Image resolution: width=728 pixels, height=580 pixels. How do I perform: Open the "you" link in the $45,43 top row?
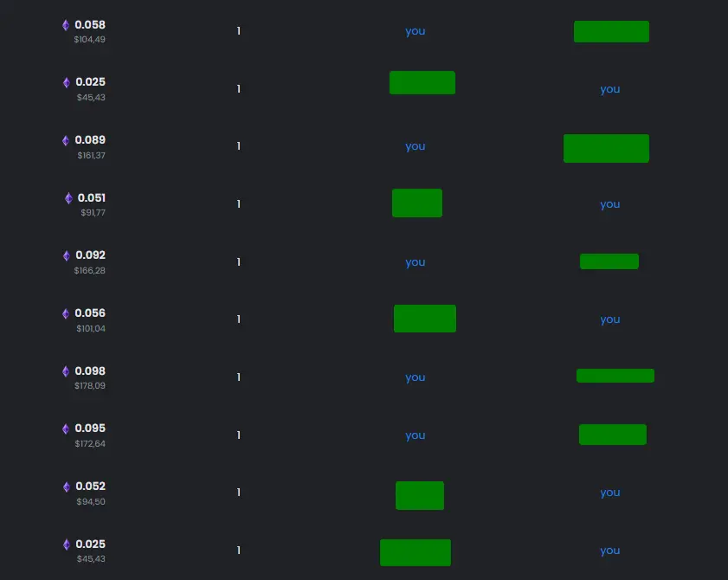point(609,89)
